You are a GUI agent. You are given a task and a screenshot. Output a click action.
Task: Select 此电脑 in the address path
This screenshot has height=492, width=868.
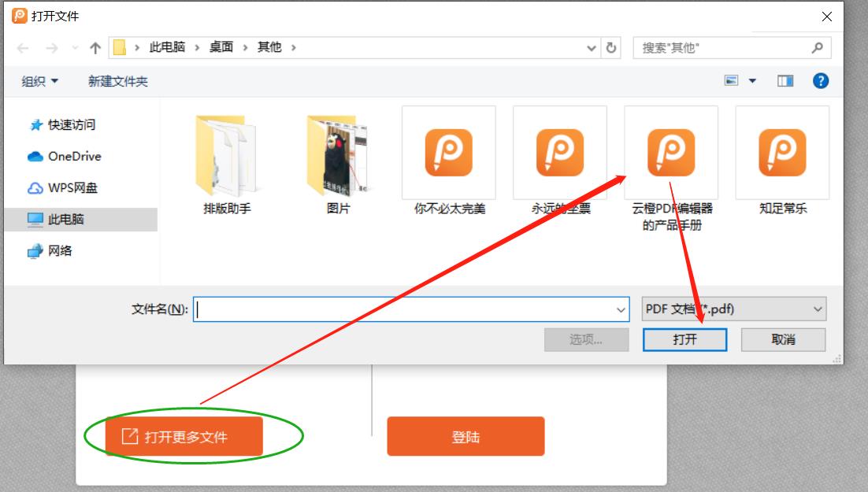coord(167,47)
